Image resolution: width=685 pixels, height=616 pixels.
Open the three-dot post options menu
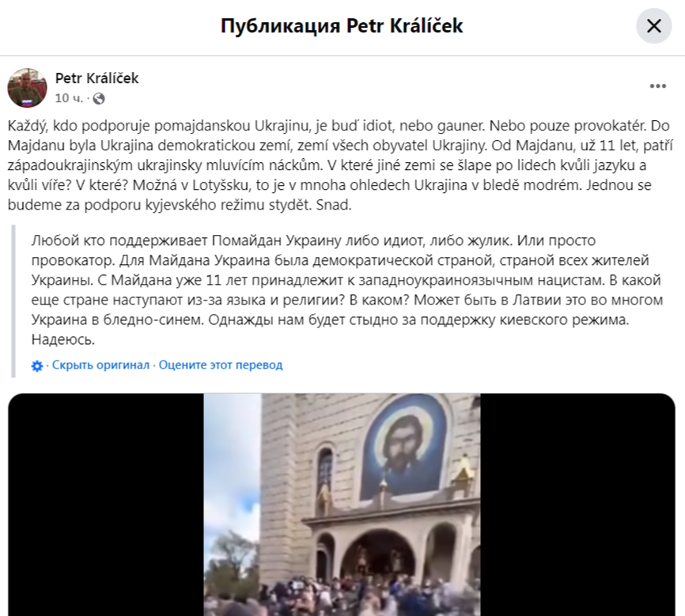coord(658,86)
